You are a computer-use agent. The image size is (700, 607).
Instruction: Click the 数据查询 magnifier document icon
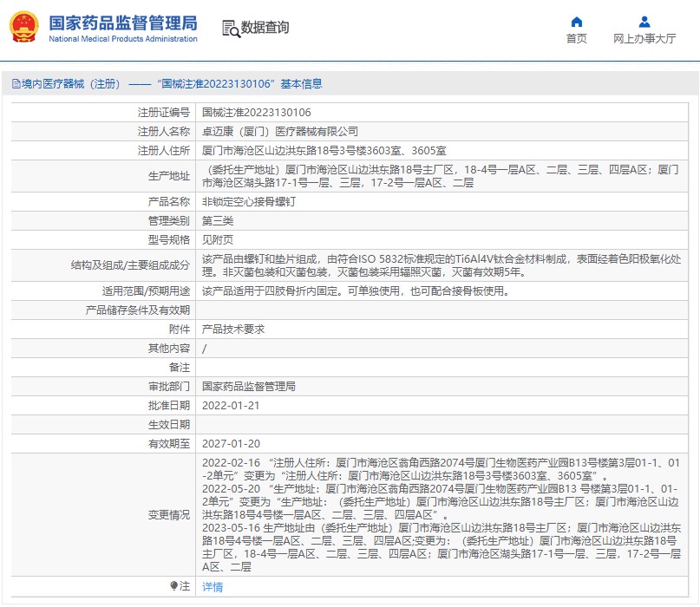click(230, 29)
